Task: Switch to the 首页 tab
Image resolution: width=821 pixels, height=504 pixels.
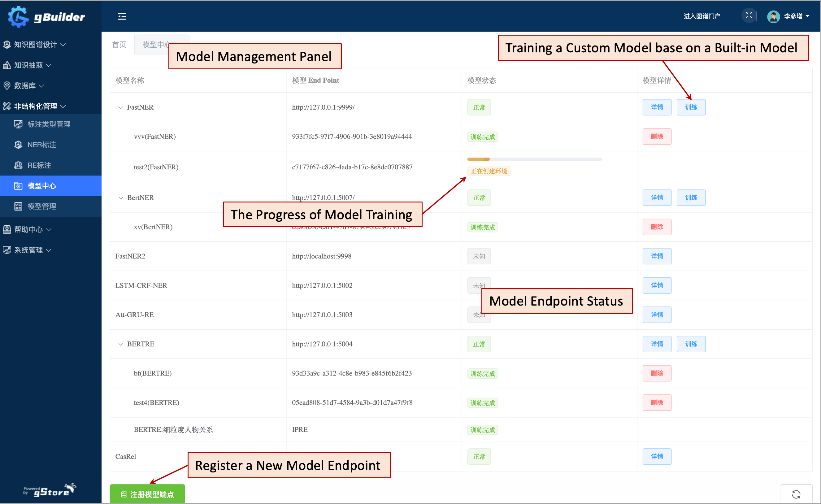Action: tap(119, 45)
